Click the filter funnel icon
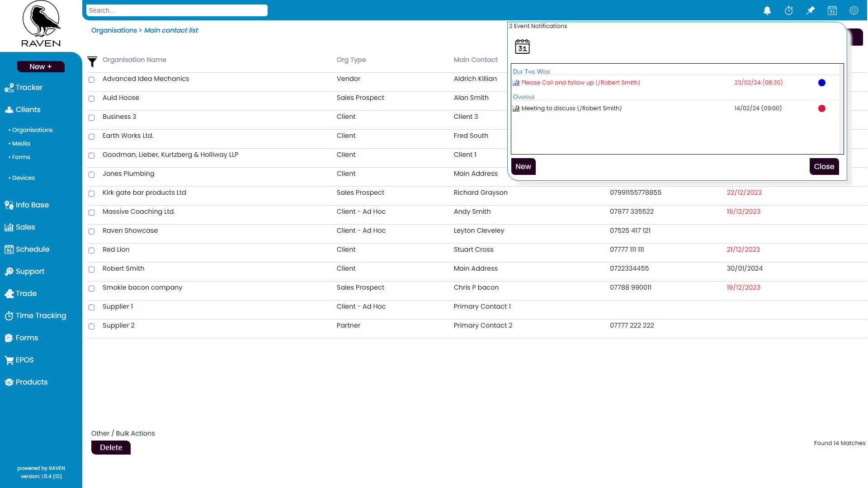This screenshot has height=488, width=868. (x=92, y=61)
